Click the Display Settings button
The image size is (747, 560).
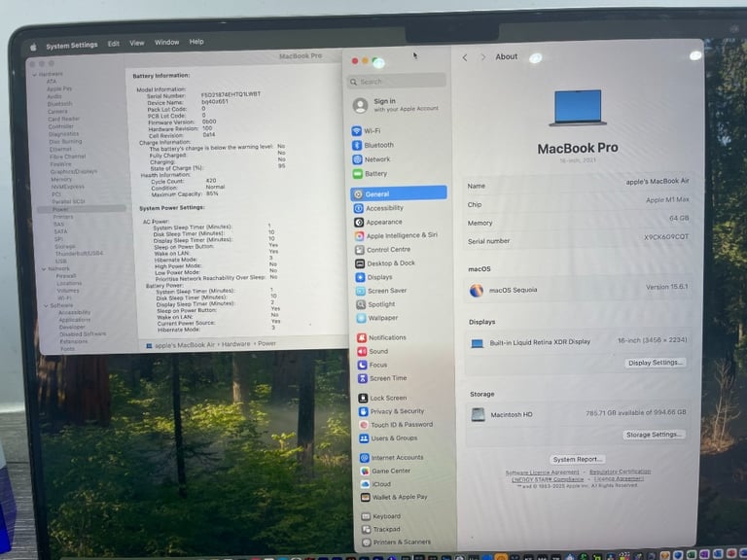click(x=655, y=363)
